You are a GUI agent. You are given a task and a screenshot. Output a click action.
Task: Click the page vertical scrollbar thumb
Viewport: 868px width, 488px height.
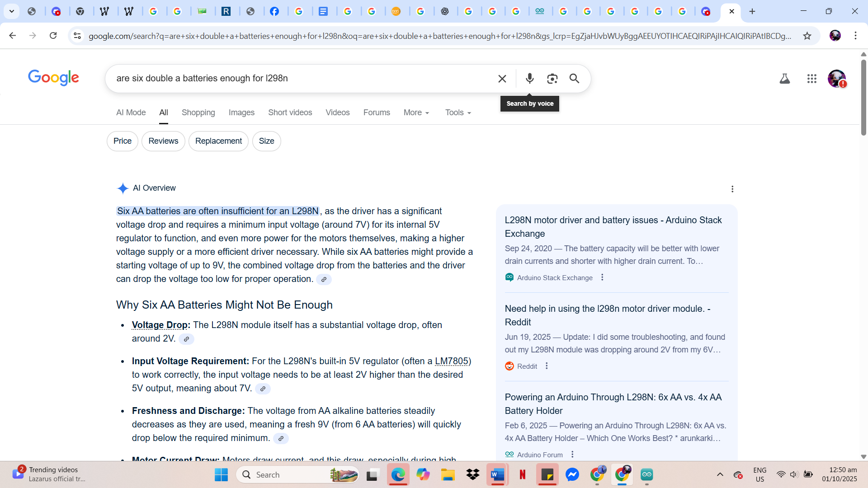tap(863, 97)
